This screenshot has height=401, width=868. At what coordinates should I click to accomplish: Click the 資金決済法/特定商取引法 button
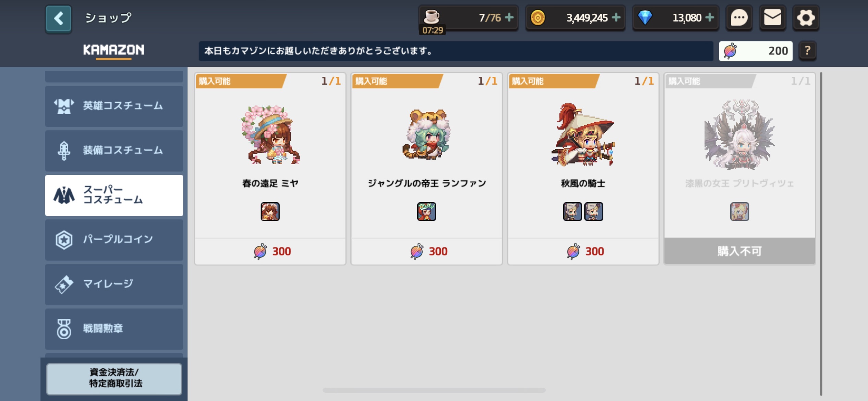pyautogui.click(x=114, y=378)
